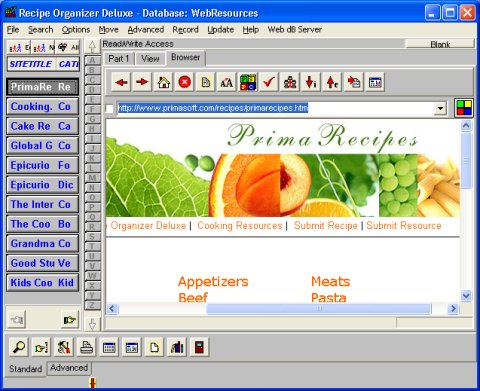Click the second people filter icon 'N'
480x391 pixels.
pyautogui.click(x=43, y=48)
